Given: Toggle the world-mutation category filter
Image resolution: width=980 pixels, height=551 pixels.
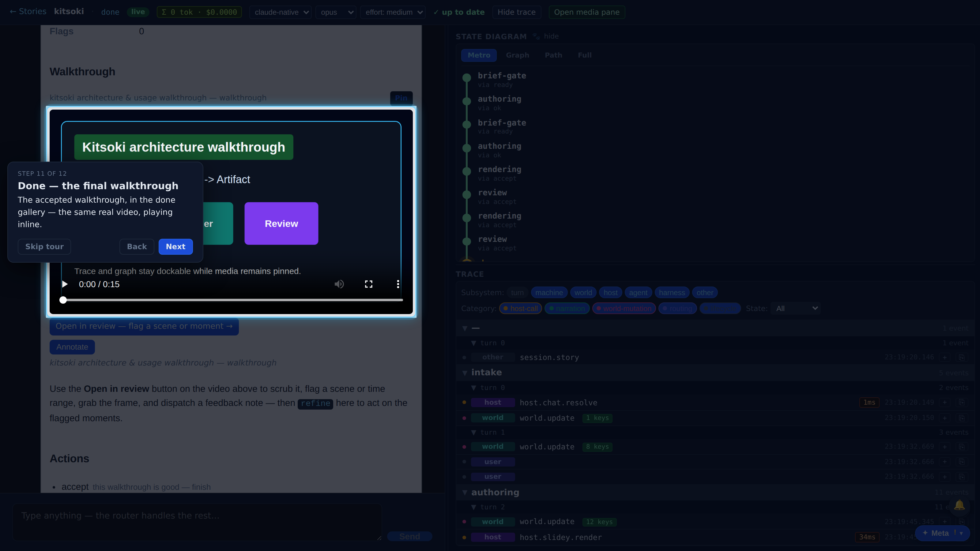Looking at the screenshot, I should click(624, 308).
